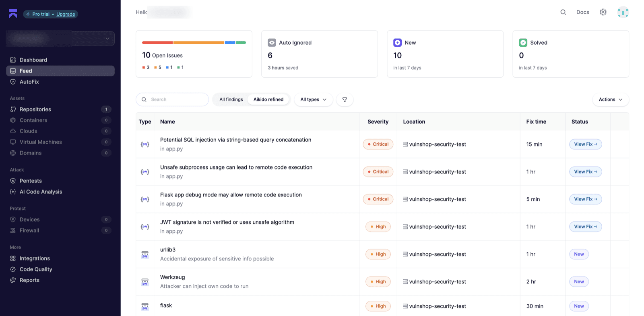The height and width of the screenshot is (316, 644).
Task: Click High badge on urllib3 row
Action: (x=378, y=254)
